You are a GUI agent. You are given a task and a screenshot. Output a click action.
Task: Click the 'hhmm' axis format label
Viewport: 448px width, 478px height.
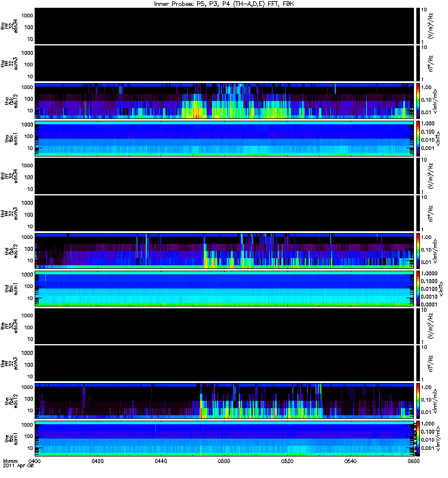tap(10, 461)
